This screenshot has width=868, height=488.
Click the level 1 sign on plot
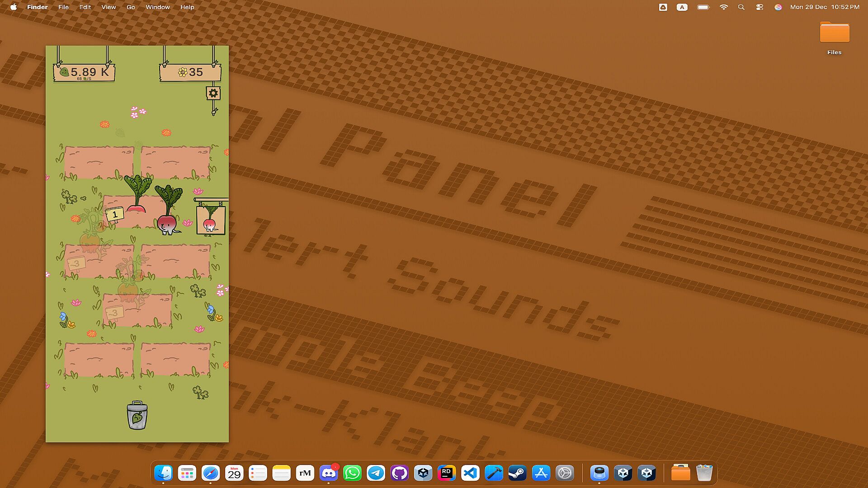(114, 215)
